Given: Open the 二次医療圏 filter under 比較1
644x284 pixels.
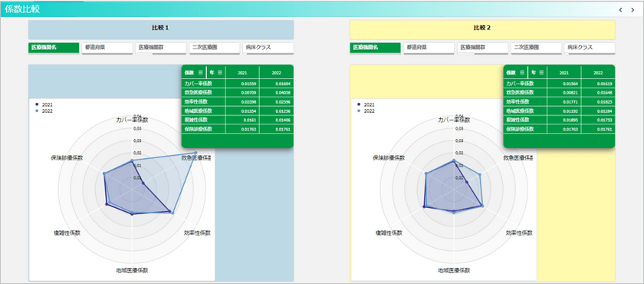Looking at the screenshot, I should coord(215,48).
